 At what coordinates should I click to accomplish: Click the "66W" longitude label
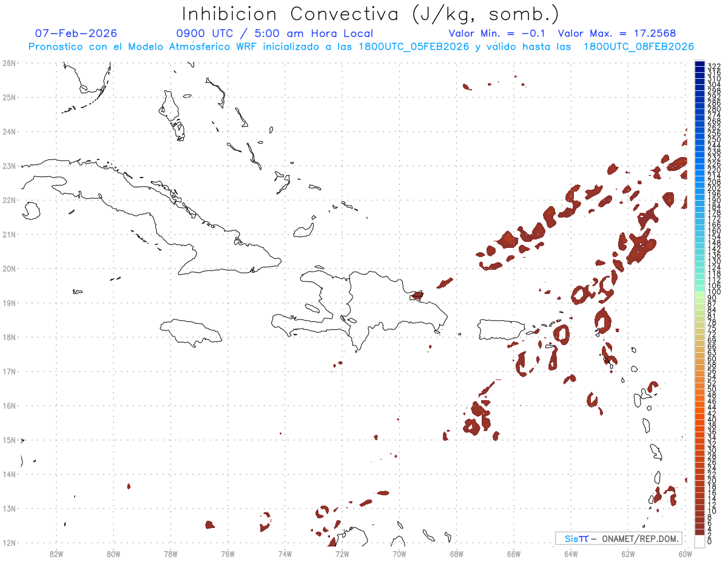514,554
